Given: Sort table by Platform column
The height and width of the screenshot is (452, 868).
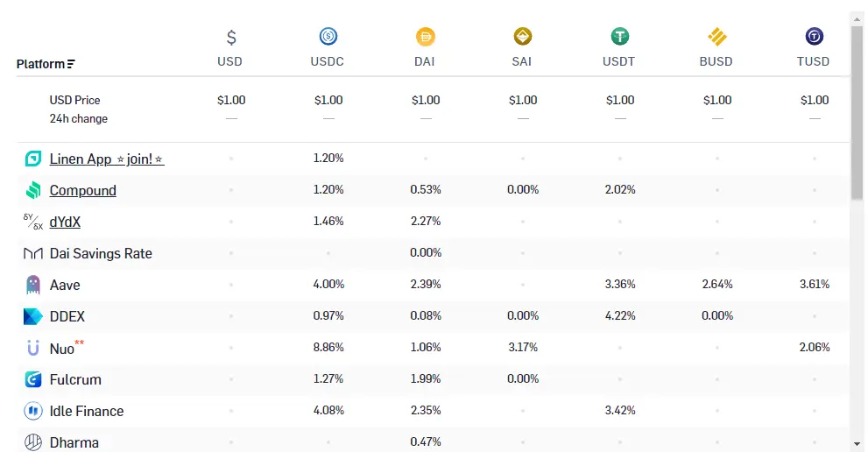Looking at the screenshot, I should 46,64.
